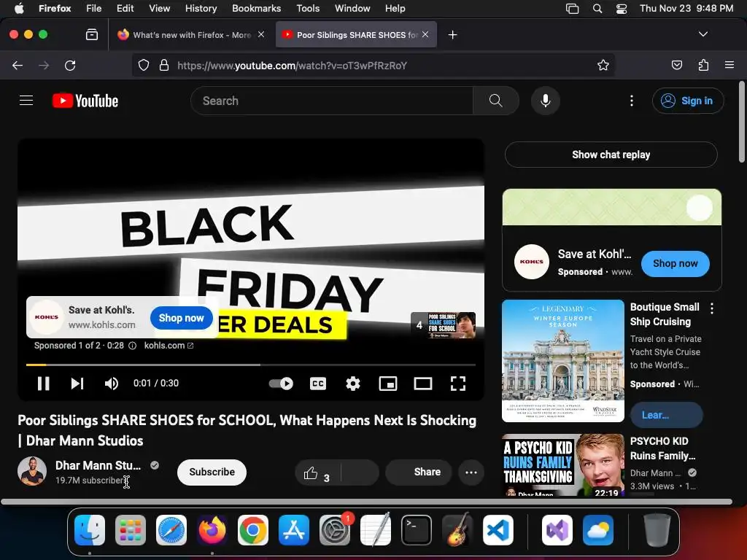Start voice search with the microphone
The image size is (747, 560).
click(x=546, y=101)
